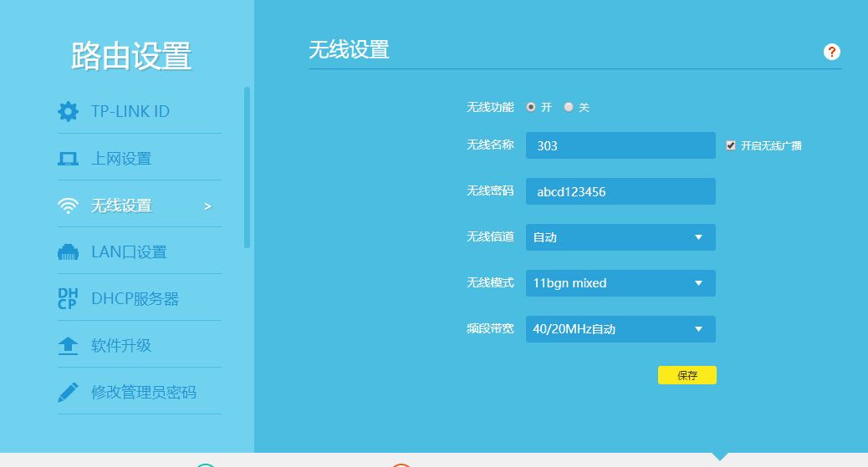Image resolution: width=868 pixels, height=467 pixels.
Task: Open the 无线信道 dropdown showing 自动
Action: point(620,237)
